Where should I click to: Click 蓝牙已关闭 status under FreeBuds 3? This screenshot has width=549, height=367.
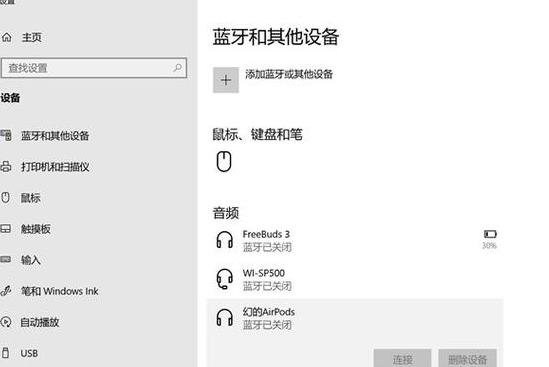(267, 247)
